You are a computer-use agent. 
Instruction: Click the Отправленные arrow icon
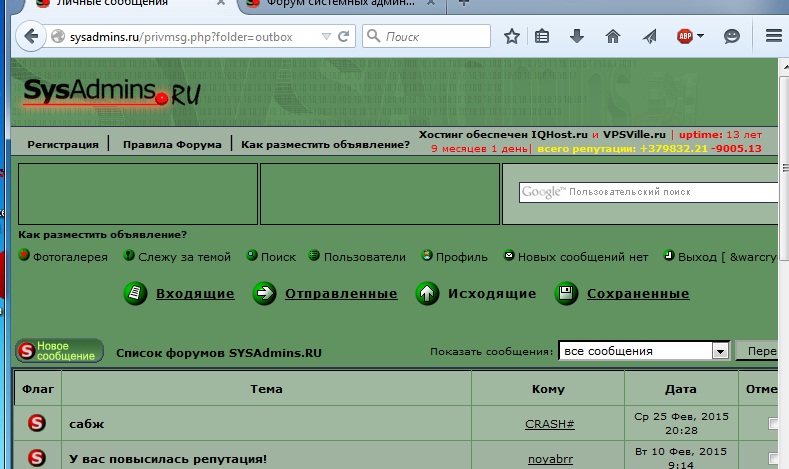click(264, 293)
